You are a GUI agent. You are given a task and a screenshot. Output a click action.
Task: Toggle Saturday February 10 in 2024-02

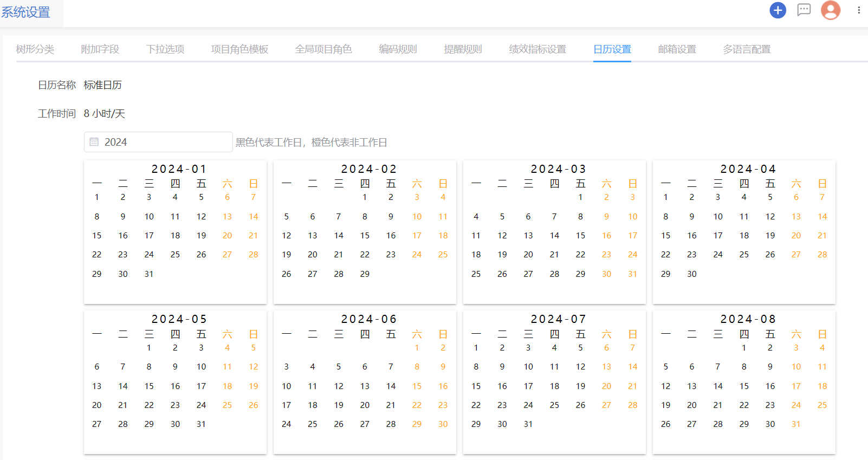pyautogui.click(x=417, y=217)
